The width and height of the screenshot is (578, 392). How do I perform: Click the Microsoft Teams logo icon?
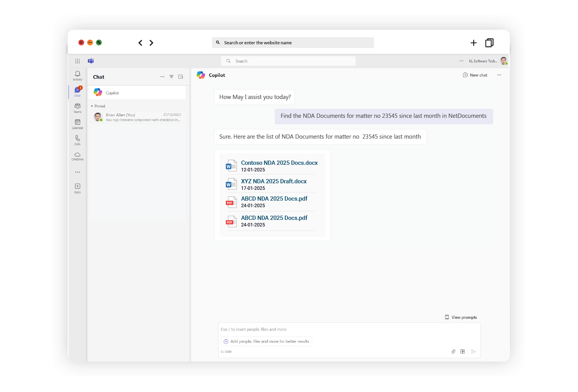tap(91, 61)
